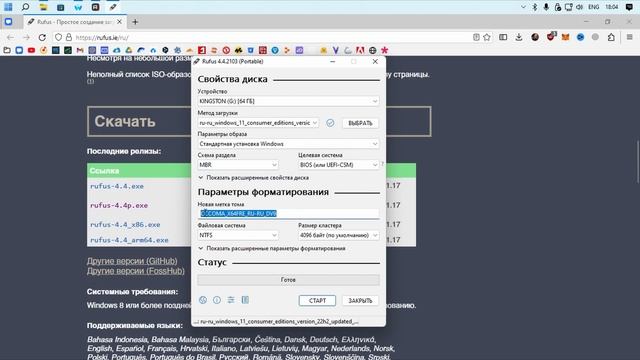Open the Windows Start menu

pos(8,7)
